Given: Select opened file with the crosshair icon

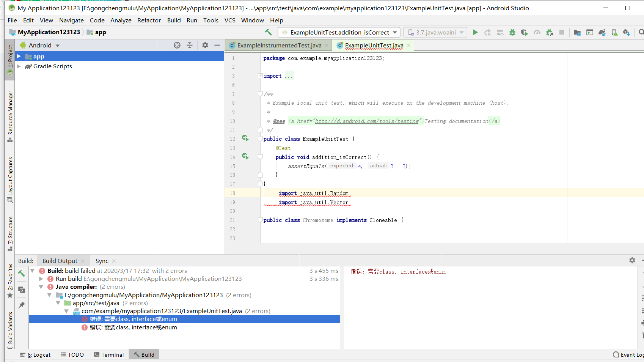Looking at the screenshot, I should 177,45.
